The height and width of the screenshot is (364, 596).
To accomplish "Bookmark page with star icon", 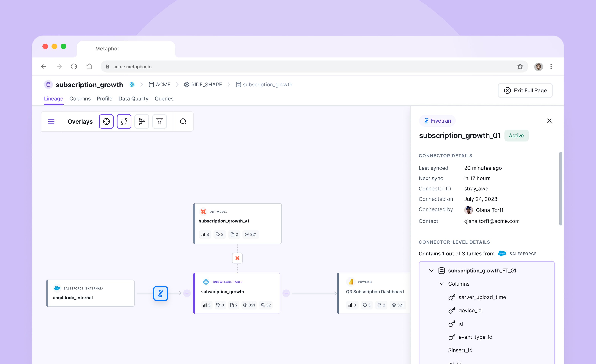I will tap(520, 66).
